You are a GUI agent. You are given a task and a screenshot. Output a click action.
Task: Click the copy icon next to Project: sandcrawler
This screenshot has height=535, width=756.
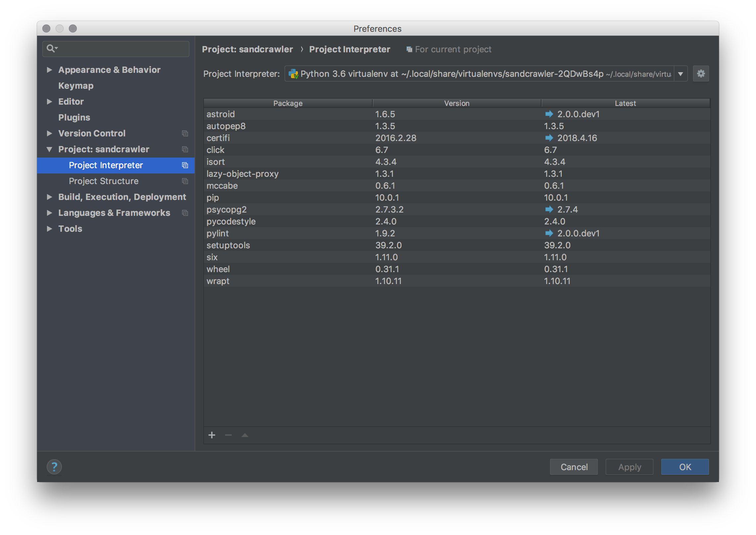[x=184, y=149]
